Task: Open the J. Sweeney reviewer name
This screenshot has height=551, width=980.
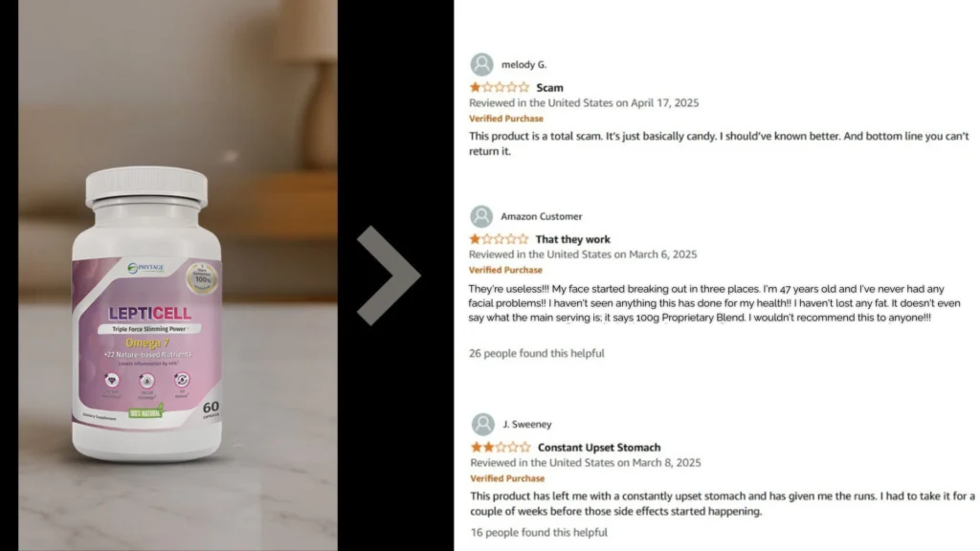Action: click(527, 424)
